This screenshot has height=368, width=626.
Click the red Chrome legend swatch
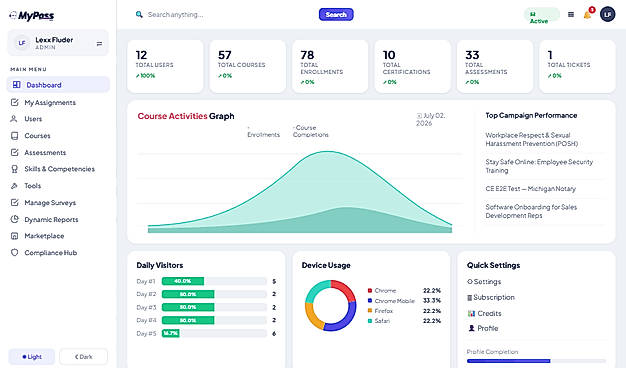pyautogui.click(x=370, y=291)
